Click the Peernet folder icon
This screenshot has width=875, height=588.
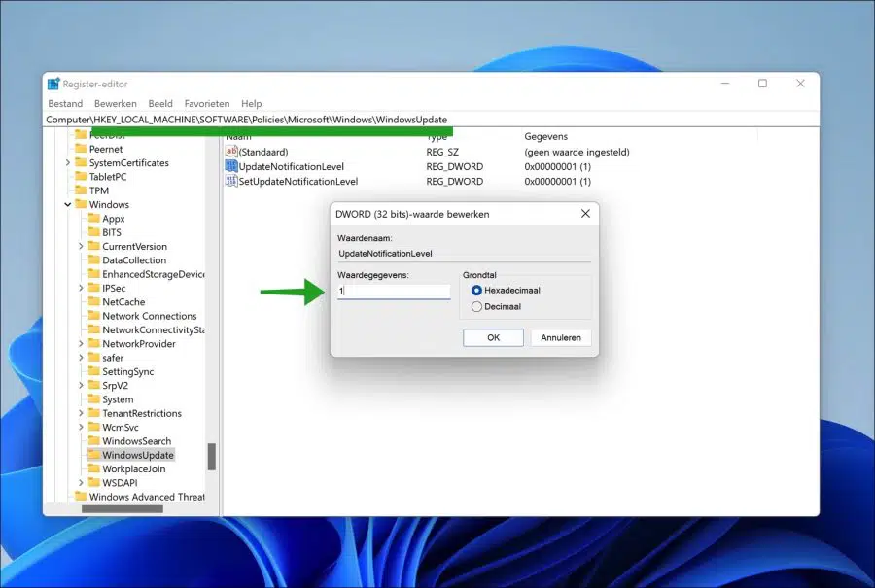click(x=81, y=149)
